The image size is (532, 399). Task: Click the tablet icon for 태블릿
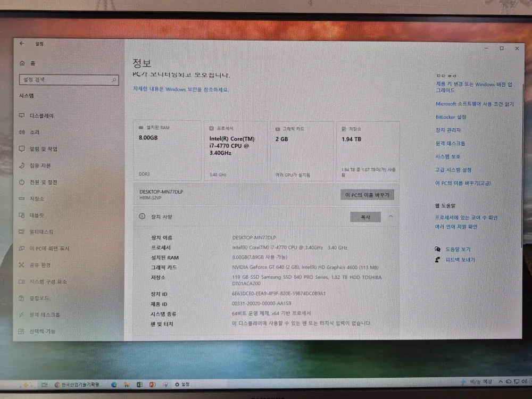point(22,215)
